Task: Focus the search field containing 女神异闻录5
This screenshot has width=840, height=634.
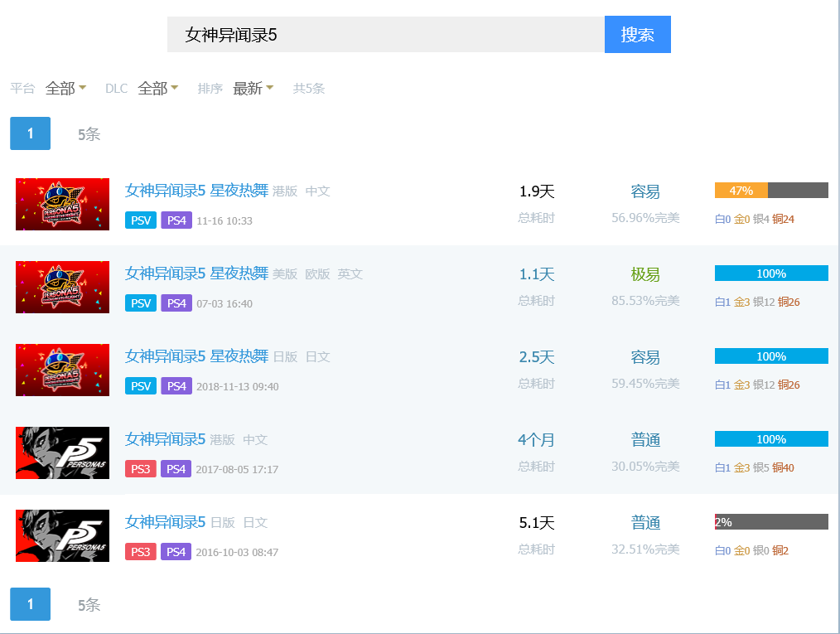Action: coord(385,34)
